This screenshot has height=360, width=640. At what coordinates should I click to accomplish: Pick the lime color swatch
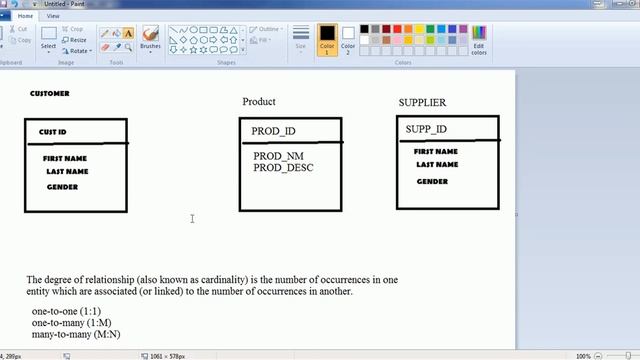coord(430,40)
